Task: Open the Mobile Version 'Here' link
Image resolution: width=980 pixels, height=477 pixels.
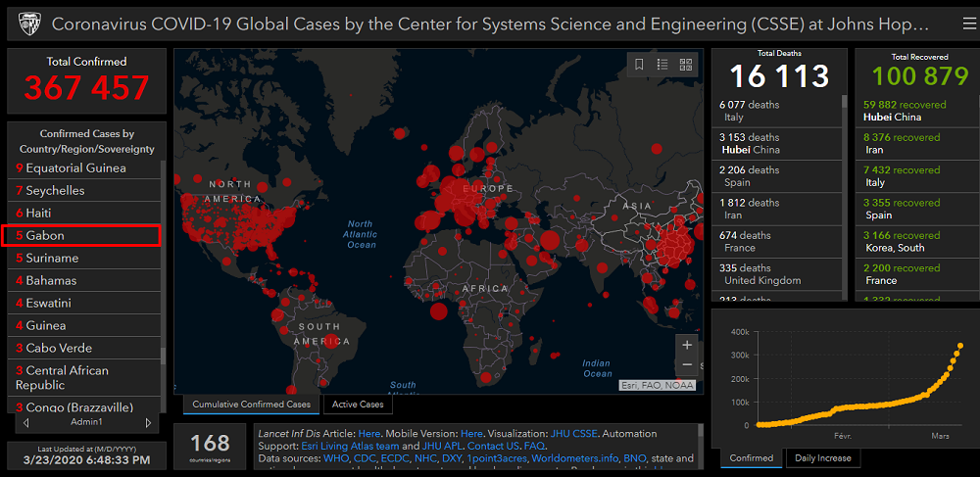Action: point(471,433)
